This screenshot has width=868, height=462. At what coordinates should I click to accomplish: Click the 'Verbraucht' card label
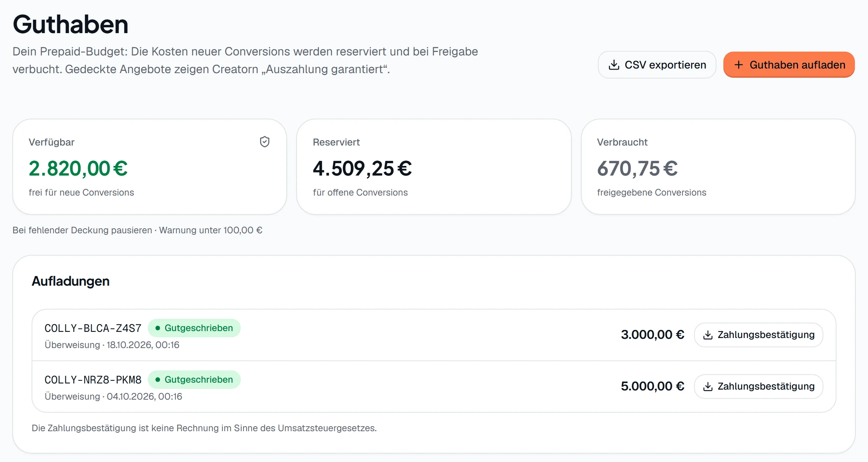pos(622,142)
